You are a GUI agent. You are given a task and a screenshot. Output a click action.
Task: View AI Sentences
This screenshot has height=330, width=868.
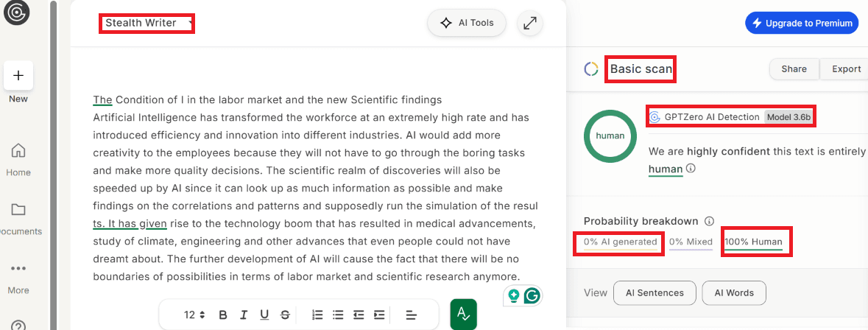654,293
